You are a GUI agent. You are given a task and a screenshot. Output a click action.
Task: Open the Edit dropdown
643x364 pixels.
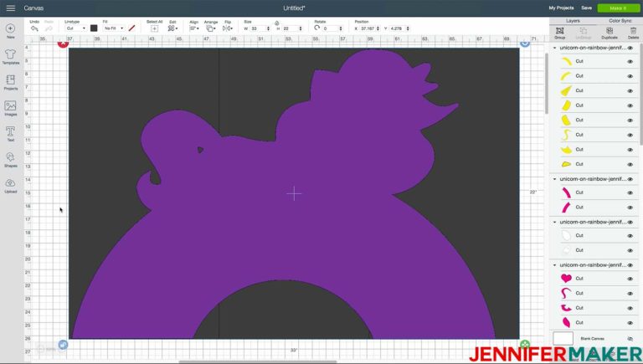(x=172, y=28)
